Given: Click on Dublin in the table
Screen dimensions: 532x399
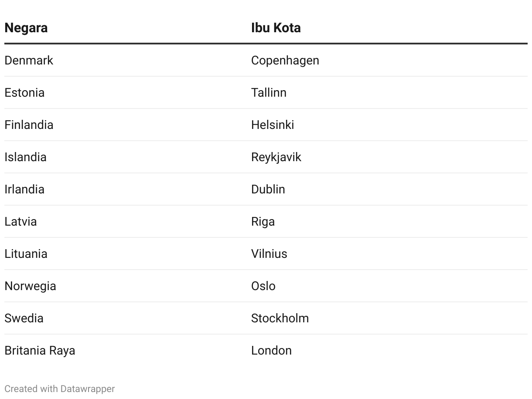Looking at the screenshot, I should (x=268, y=189).
